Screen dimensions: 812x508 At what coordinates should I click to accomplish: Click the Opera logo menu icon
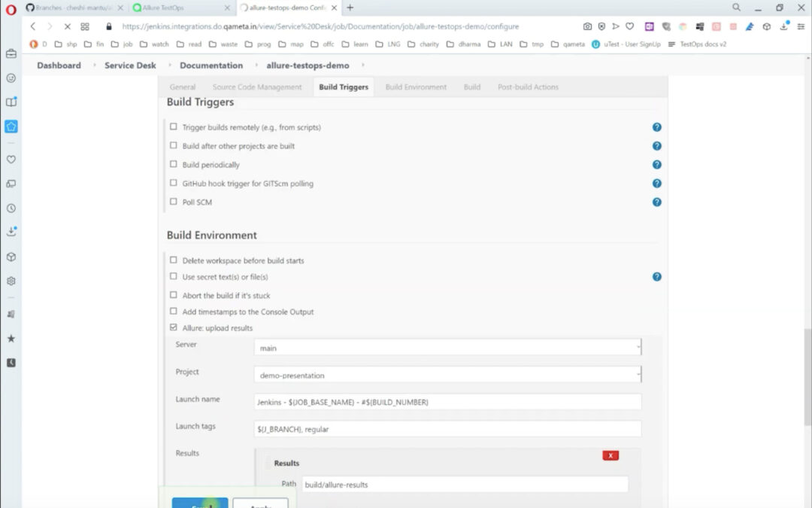(11, 8)
